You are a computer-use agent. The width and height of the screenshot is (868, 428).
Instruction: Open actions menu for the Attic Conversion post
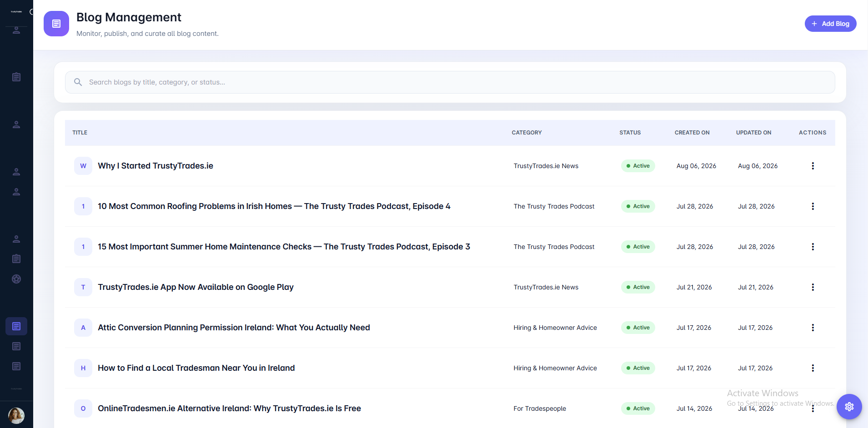[813, 328]
